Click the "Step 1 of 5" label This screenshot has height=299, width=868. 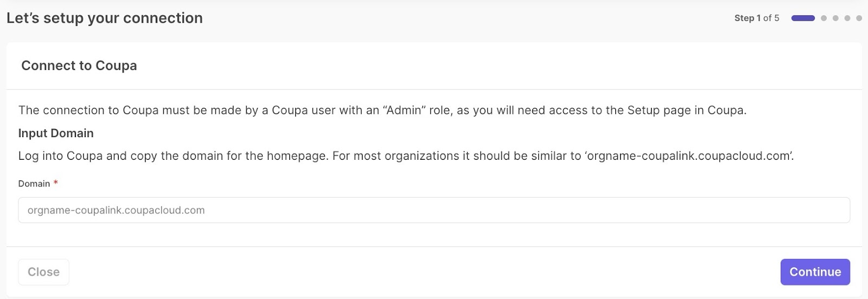pyautogui.click(x=756, y=18)
